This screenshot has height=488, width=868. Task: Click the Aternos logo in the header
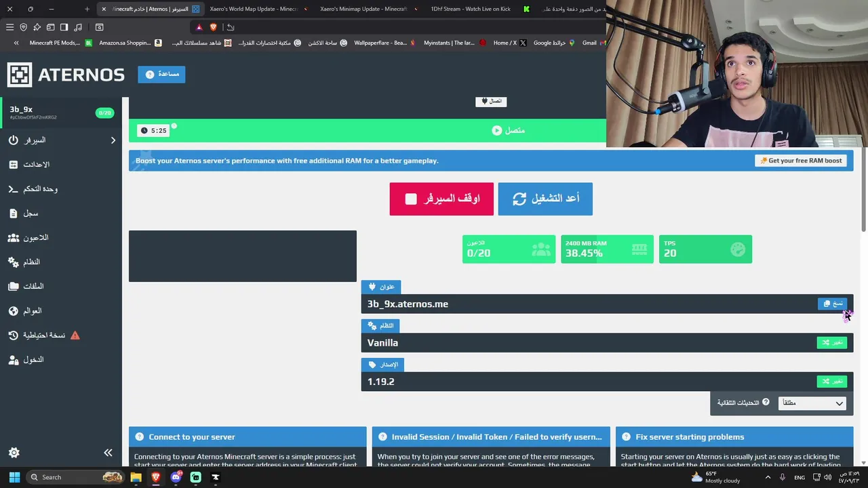click(66, 75)
